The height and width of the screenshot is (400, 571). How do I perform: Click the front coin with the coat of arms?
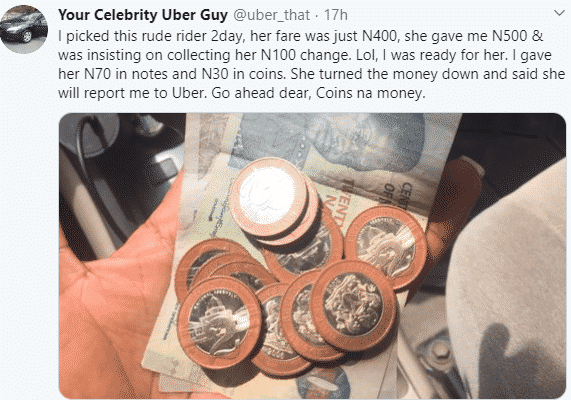pyautogui.click(x=353, y=304)
